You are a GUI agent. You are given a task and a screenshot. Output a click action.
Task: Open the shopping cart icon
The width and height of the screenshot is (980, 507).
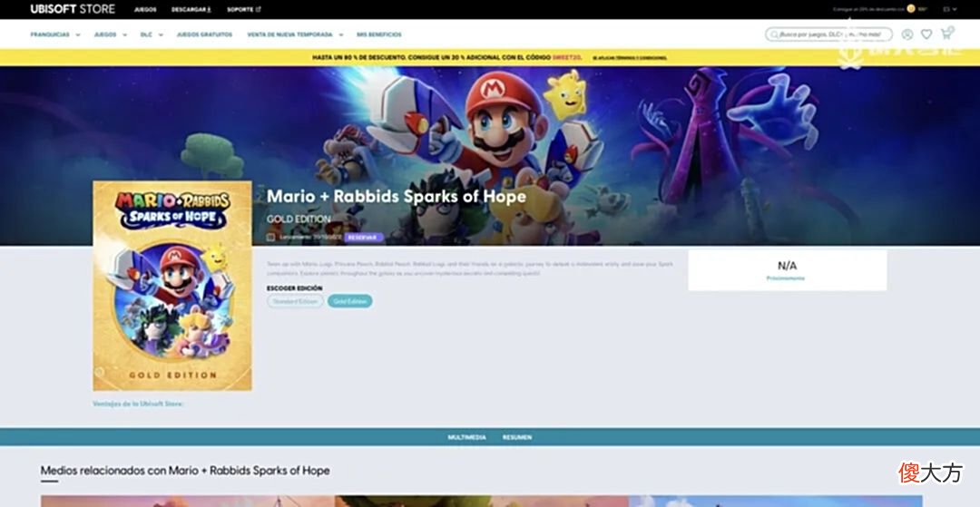coord(946,34)
